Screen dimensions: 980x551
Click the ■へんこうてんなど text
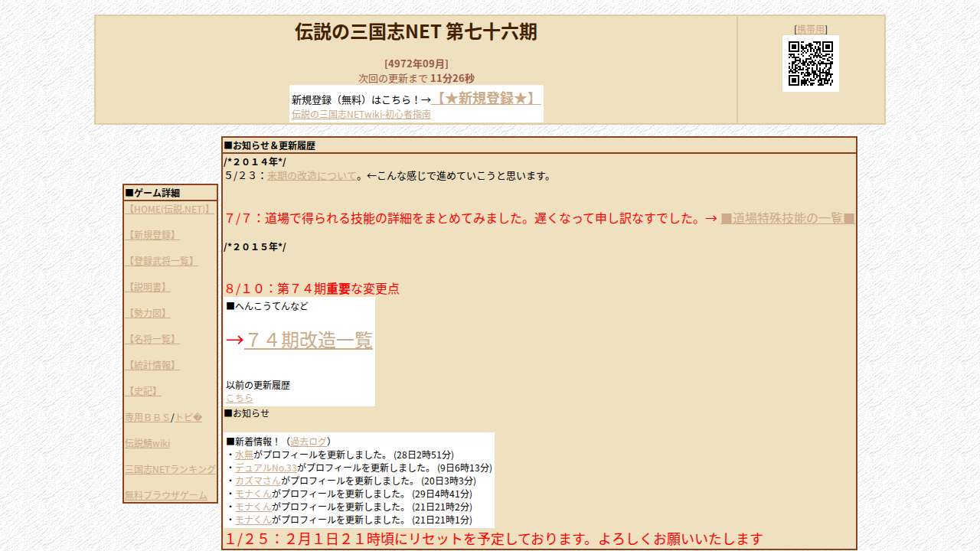267,306
